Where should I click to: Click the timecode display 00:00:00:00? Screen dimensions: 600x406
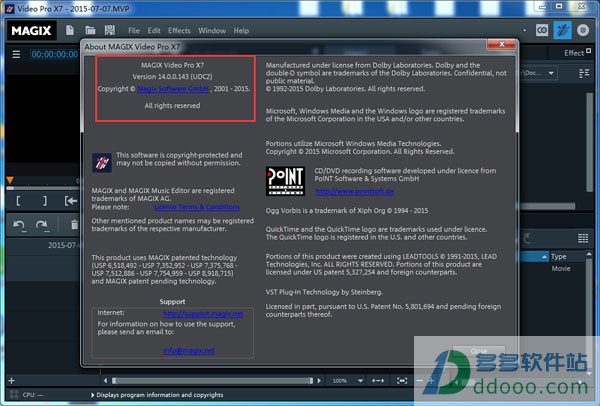[55, 54]
